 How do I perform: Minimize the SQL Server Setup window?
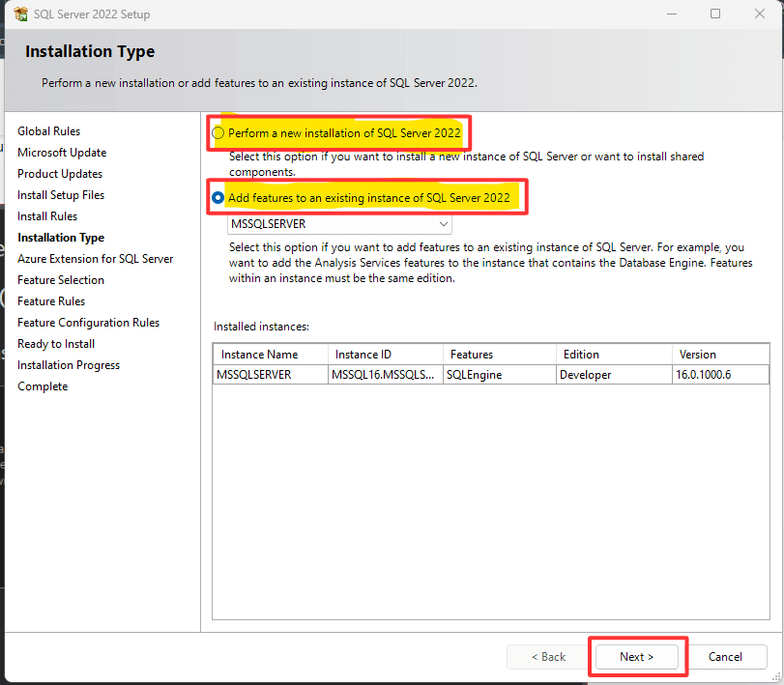pyautogui.click(x=671, y=14)
